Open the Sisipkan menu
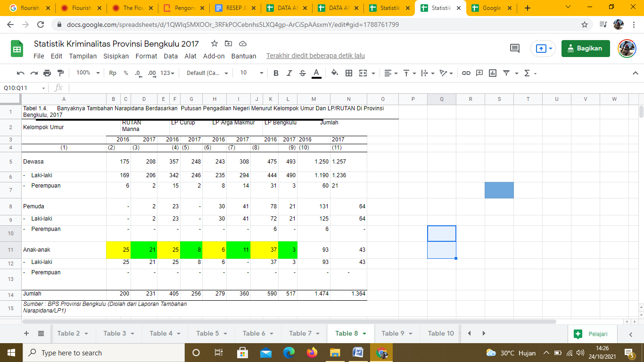Screen dimensions: 644x362 [116, 56]
